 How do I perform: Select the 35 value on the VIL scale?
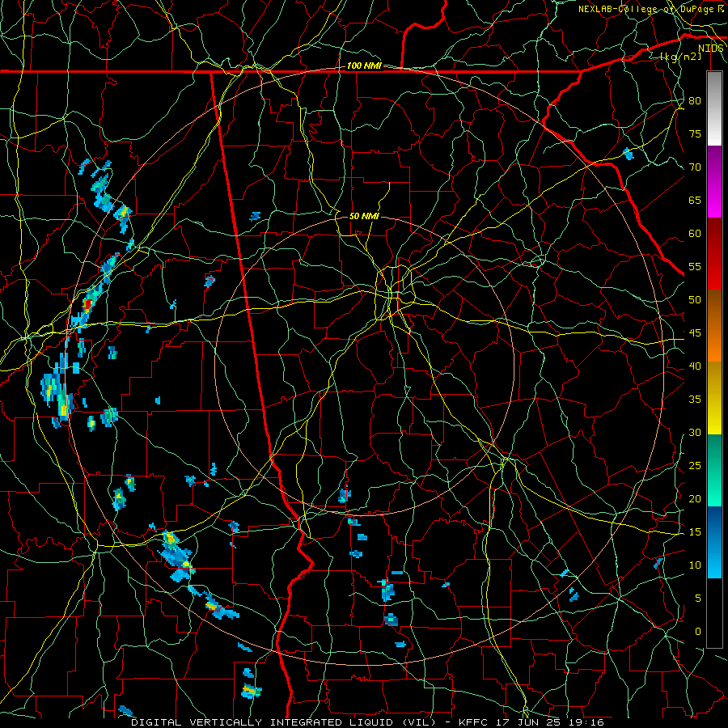tap(695, 400)
